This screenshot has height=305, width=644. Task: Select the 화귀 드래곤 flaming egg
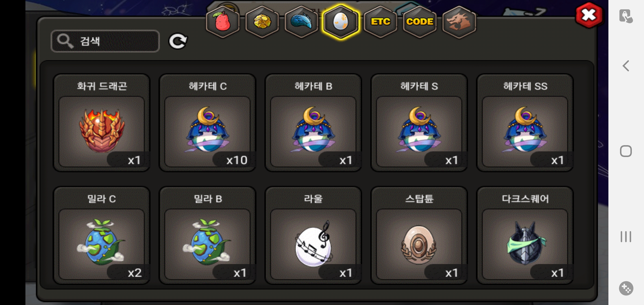(102, 123)
